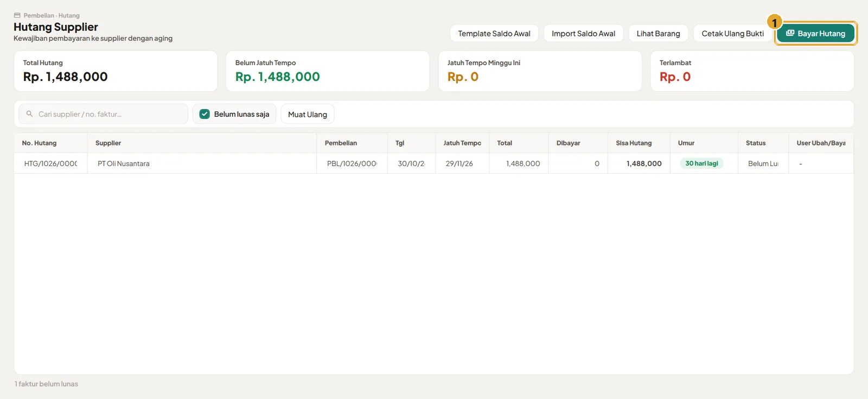Click the Pembelian breadcrumb icon
This screenshot has width=868, height=399.
point(17,15)
